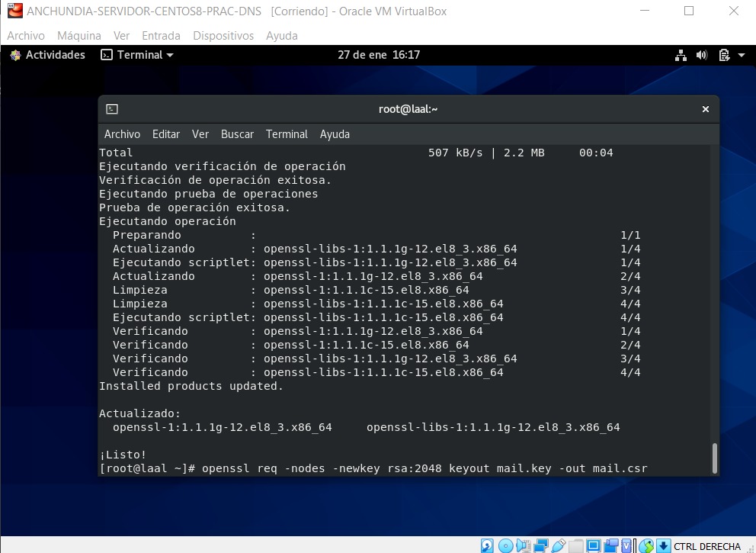The image size is (756, 553).
Task: Click the '507 kB/s' total speed value
Action: coord(455,153)
